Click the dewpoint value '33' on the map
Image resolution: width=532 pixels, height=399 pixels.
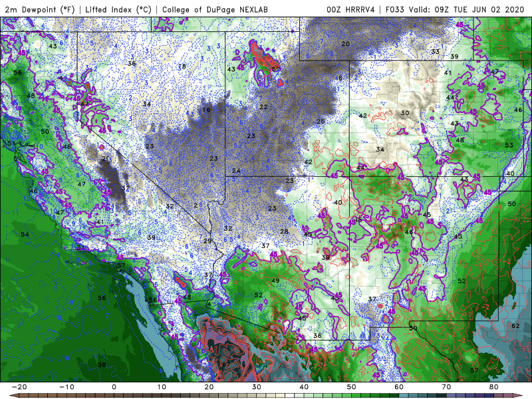[x=436, y=52]
